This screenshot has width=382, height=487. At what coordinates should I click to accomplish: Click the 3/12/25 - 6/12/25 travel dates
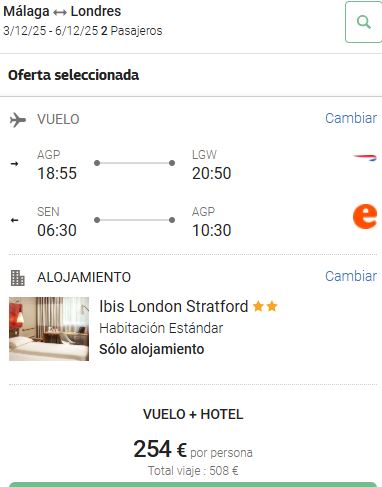tap(51, 31)
